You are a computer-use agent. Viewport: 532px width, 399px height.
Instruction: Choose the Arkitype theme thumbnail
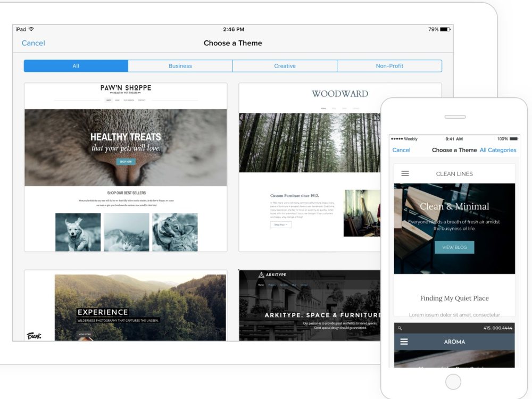pyautogui.click(x=310, y=305)
